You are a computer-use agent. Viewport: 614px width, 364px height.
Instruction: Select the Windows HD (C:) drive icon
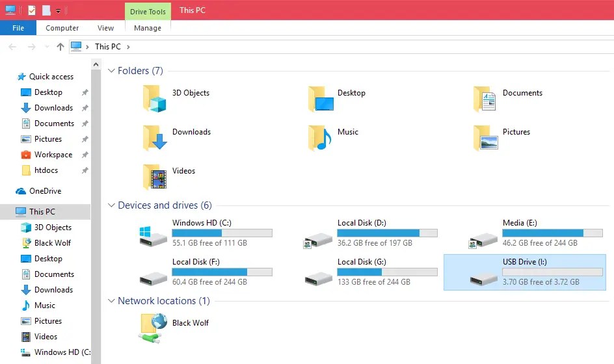(x=153, y=235)
